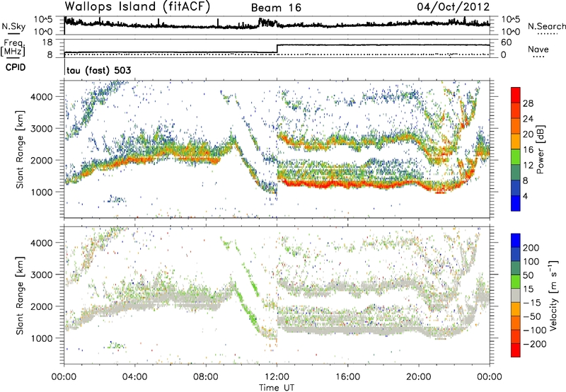The height and width of the screenshot is (392, 566).
Task: Click the 20:00 time axis tick label
Action: (419, 377)
